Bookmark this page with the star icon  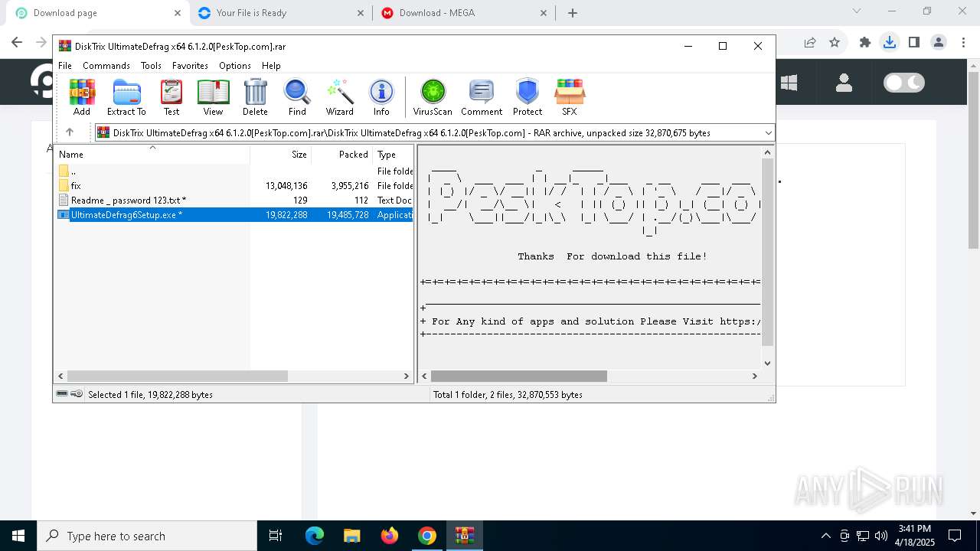835,43
